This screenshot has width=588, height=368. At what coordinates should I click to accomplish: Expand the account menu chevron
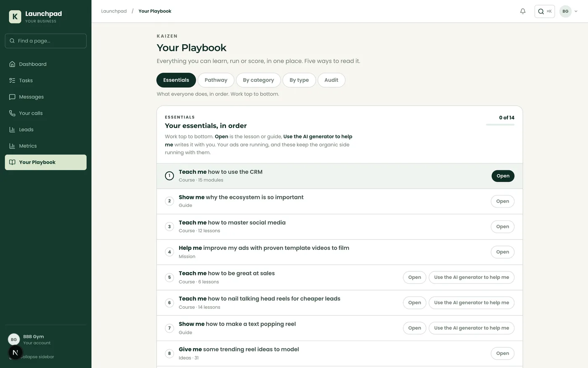576,11
